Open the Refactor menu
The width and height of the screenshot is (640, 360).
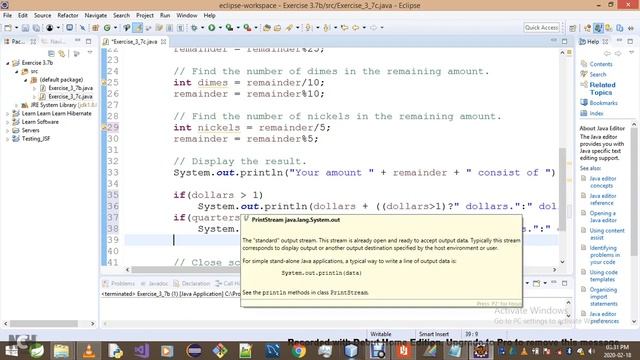(x=68, y=16)
